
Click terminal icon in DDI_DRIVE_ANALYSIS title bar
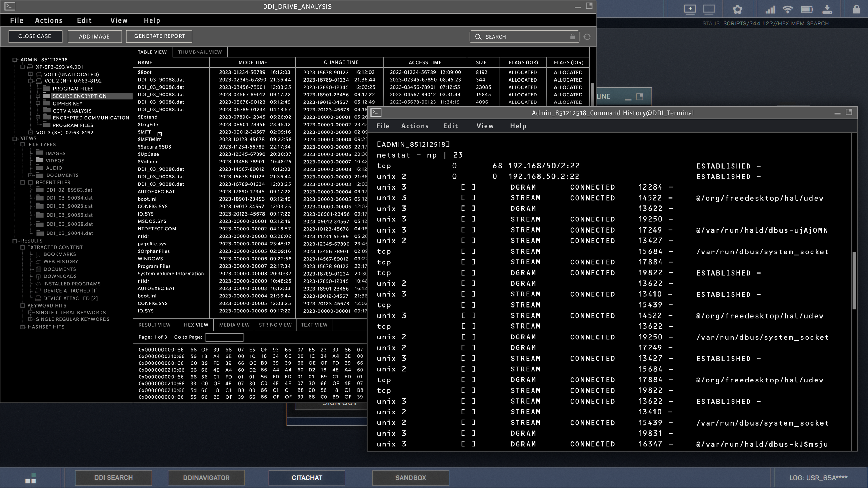10,6
